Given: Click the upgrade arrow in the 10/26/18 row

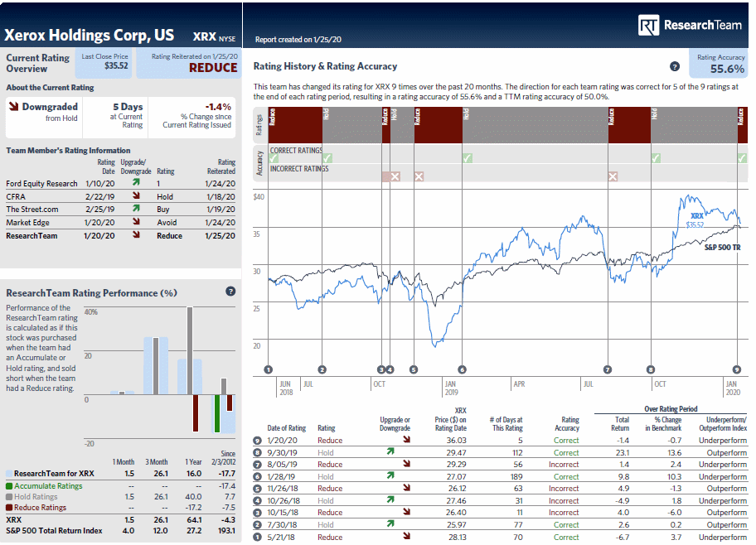Looking at the screenshot, I should (x=390, y=499).
